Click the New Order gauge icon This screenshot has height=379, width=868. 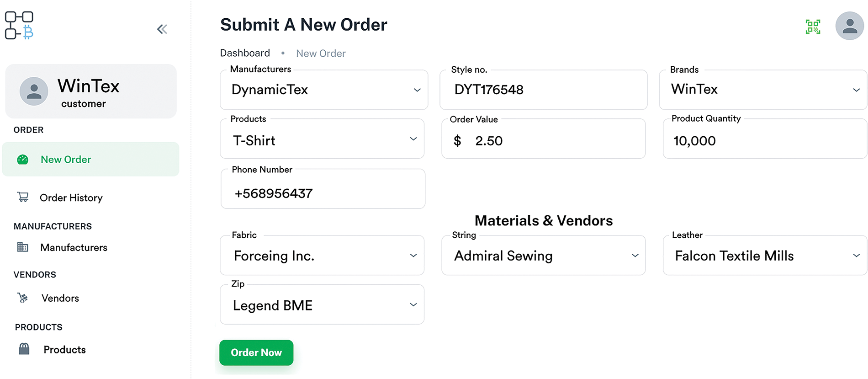pyautogui.click(x=23, y=160)
